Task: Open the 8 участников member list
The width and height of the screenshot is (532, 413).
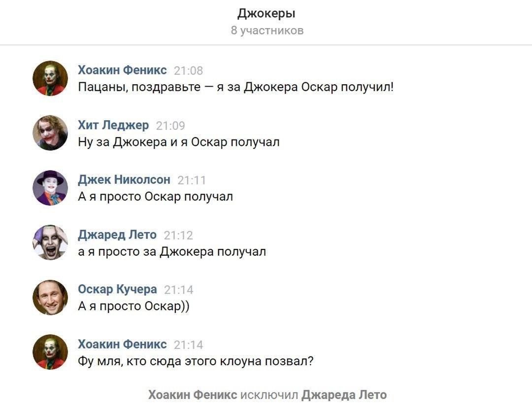Action: pyautogui.click(x=267, y=30)
